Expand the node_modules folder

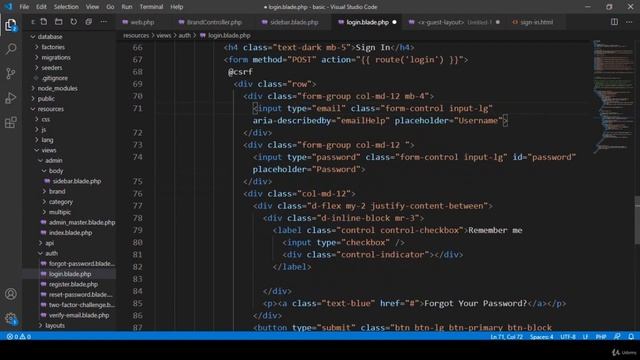click(57, 88)
